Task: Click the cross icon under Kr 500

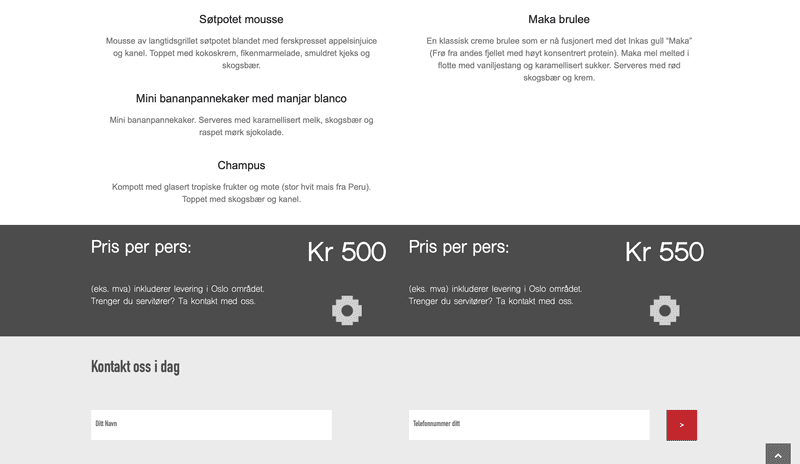Action: click(x=347, y=310)
